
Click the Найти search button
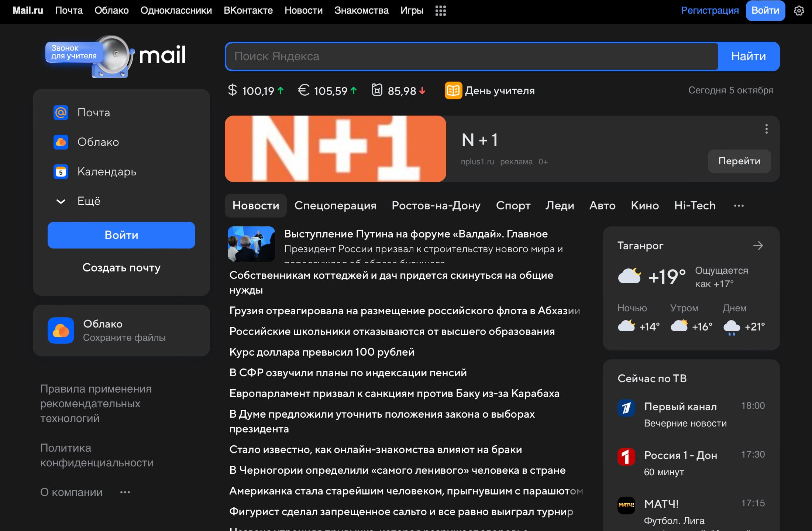point(749,56)
